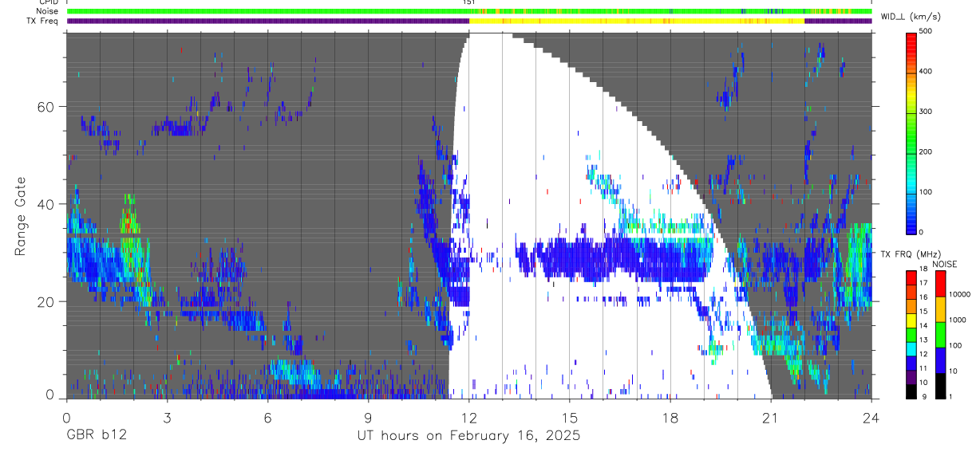Select the 400 label on the WID colorbar
The width and height of the screenshot is (980, 452).
(x=926, y=71)
